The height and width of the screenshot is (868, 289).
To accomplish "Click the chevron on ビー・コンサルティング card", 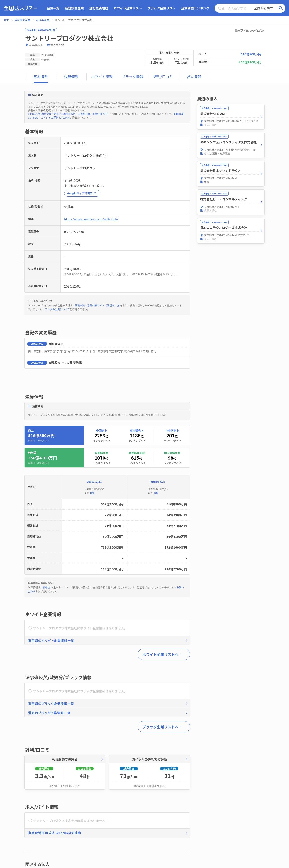I will point(261,202).
